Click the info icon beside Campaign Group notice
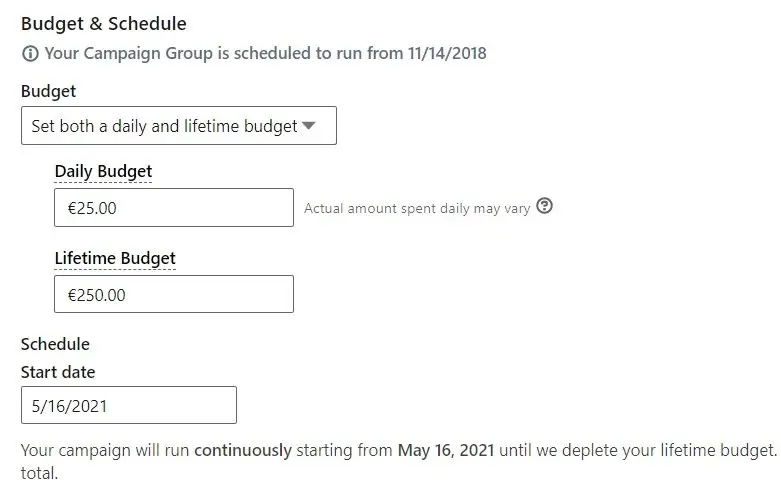The height and width of the screenshot is (492, 781). (30, 53)
